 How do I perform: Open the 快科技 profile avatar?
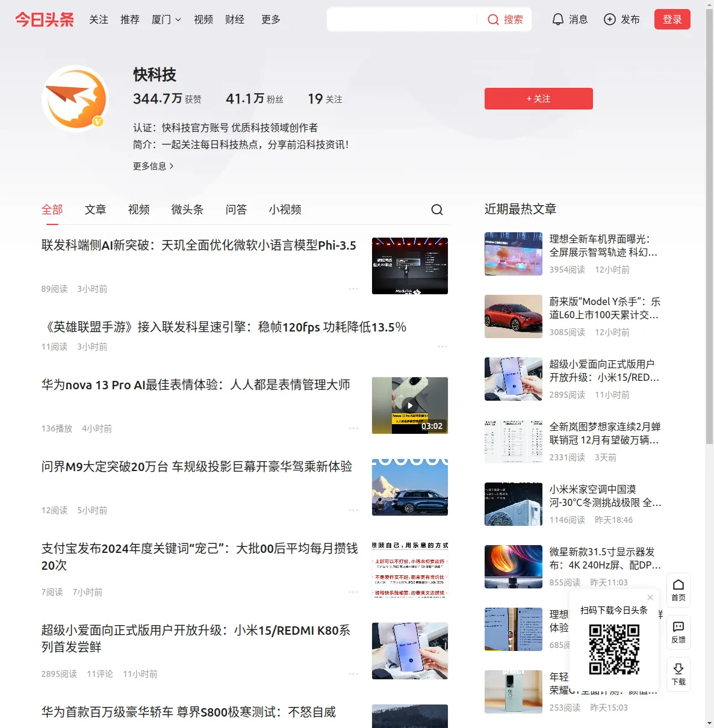click(75, 99)
